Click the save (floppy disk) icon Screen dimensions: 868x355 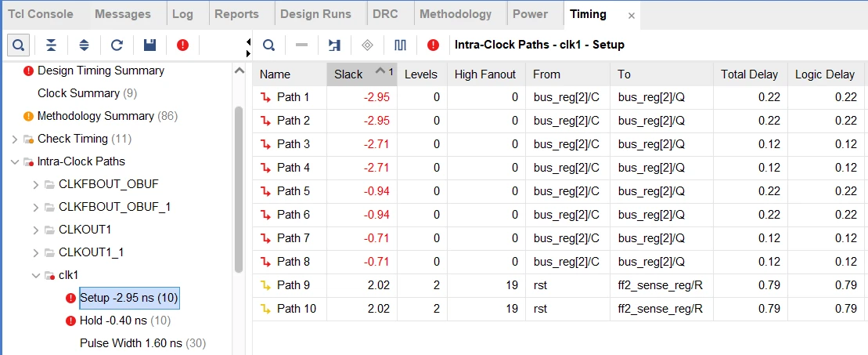click(x=149, y=45)
